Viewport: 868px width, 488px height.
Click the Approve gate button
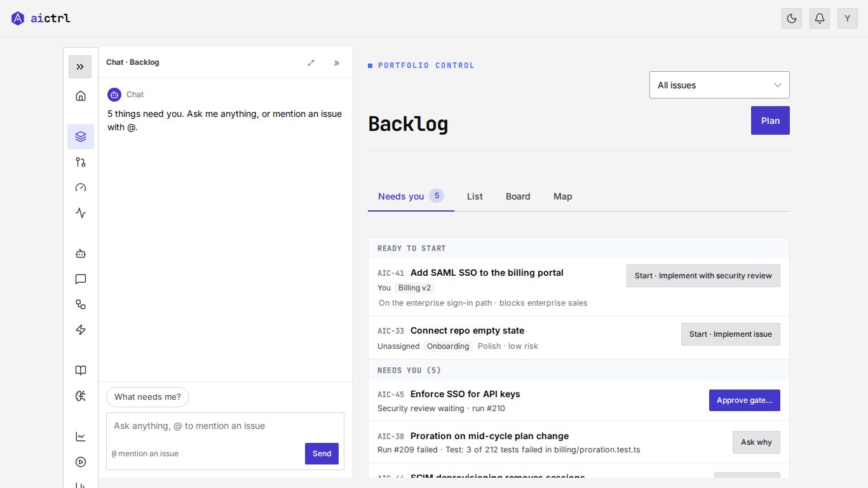click(745, 400)
